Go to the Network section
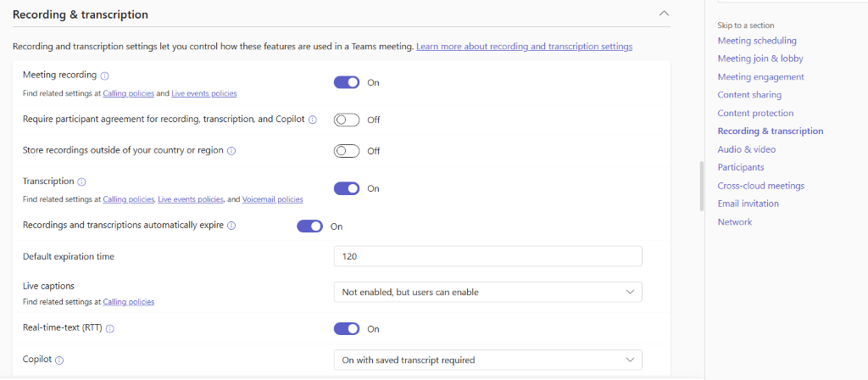The image size is (868, 380). (x=735, y=221)
